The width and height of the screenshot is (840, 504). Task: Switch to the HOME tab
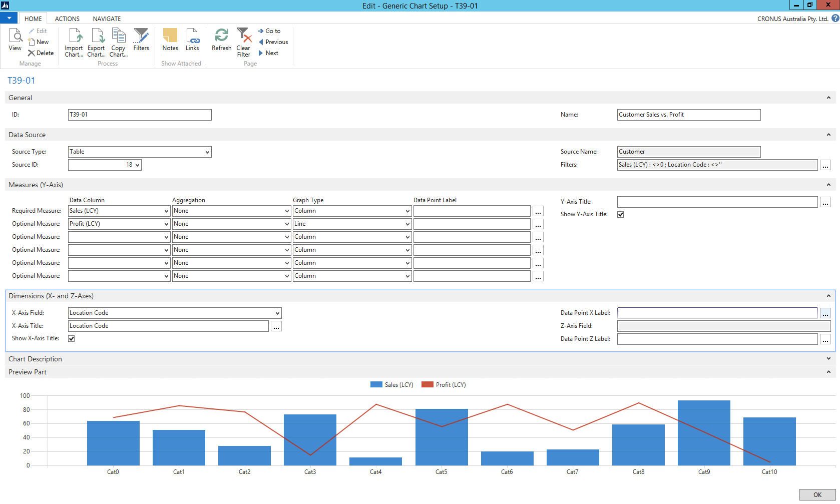click(x=33, y=19)
